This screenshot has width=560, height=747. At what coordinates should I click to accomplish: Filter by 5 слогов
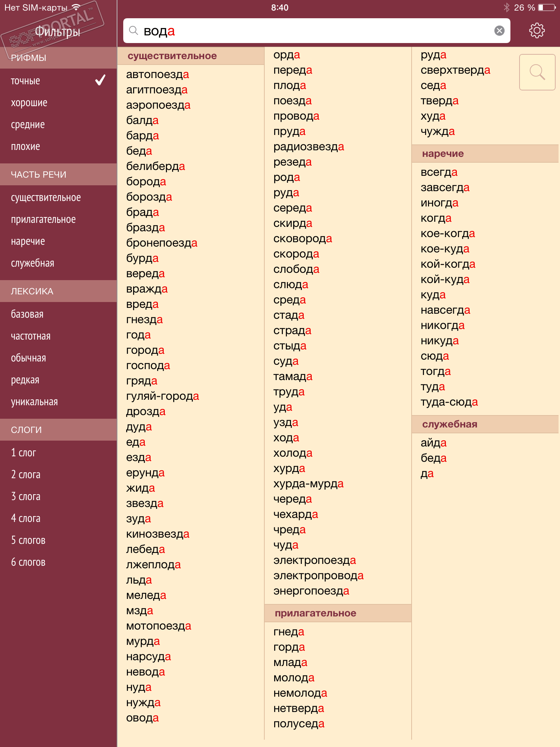click(x=58, y=540)
